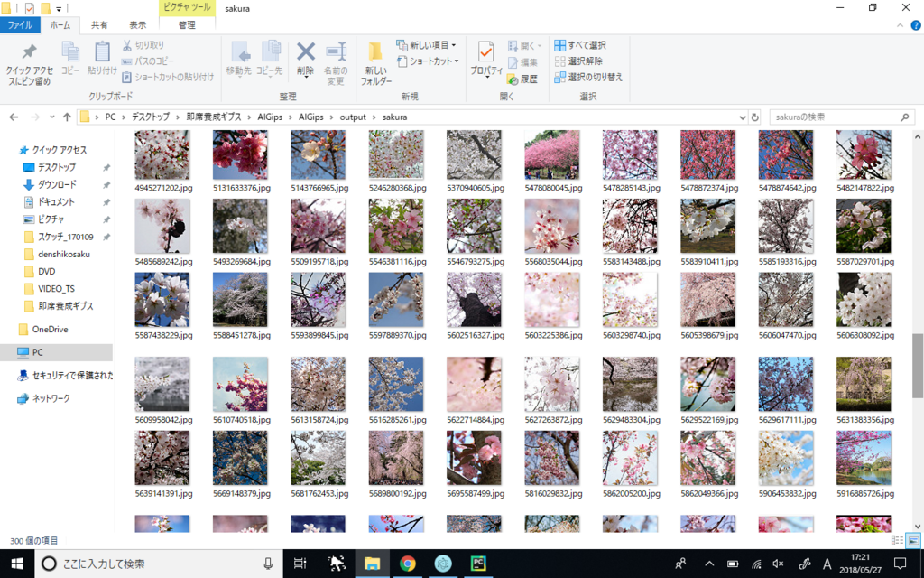Click the AIGips breadcrumb before output
This screenshot has width=924, height=578.
coord(311,117)
